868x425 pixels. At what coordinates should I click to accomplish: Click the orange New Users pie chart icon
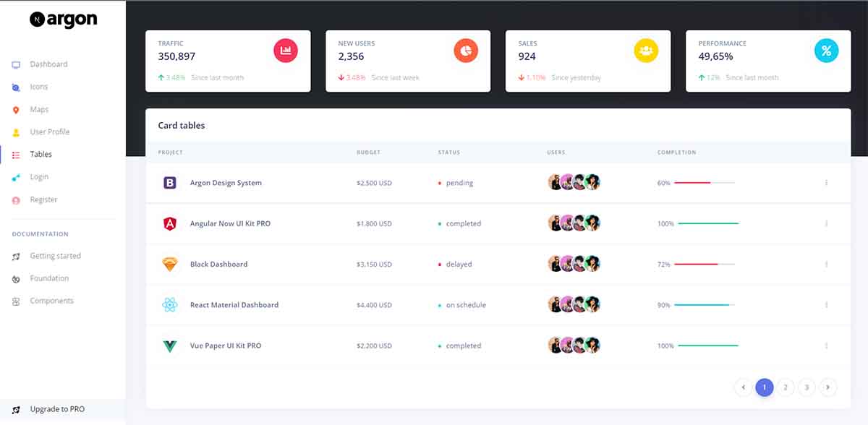[466, 51]
